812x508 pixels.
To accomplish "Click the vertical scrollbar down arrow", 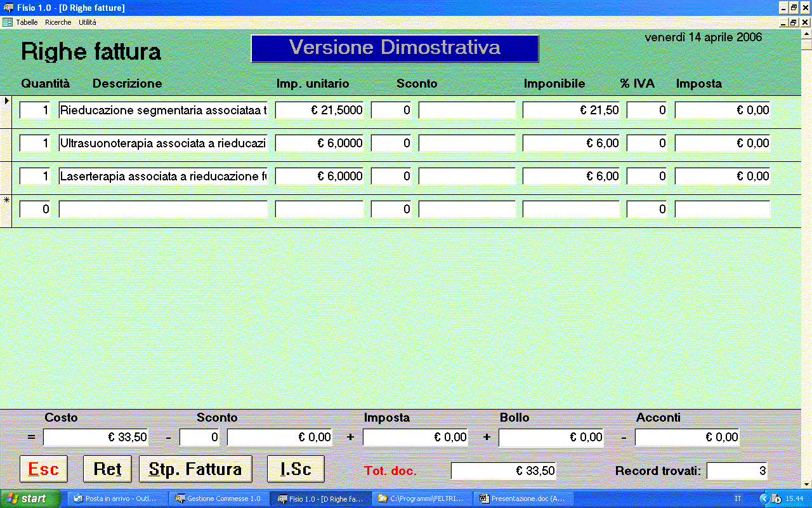I will coord(806,484).
